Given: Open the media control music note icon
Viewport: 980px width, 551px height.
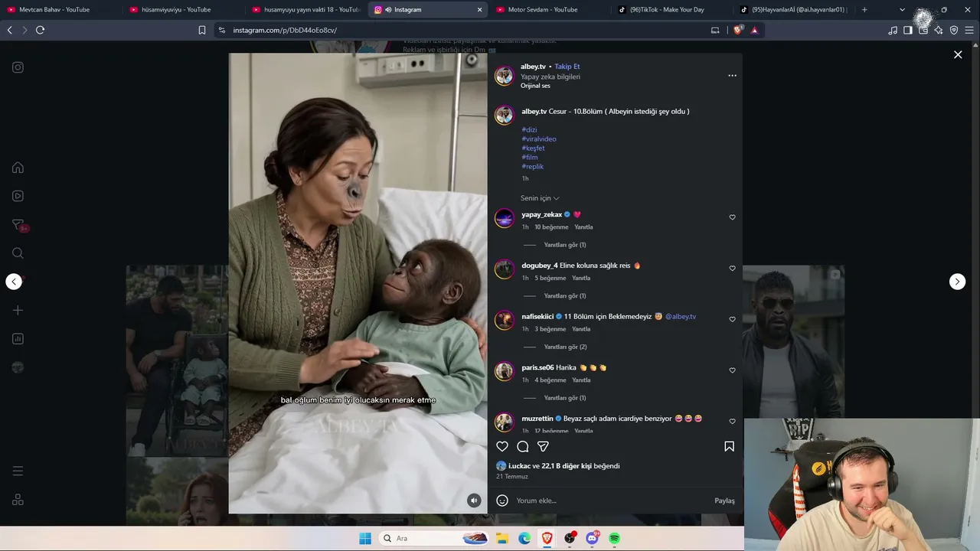Looking at the screenshot, I should (893, 30).
